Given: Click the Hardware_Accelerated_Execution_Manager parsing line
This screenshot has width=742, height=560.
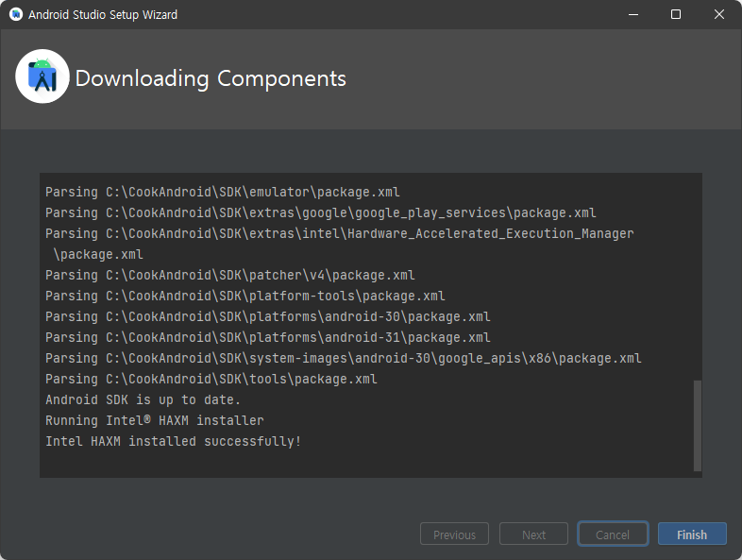Looking at the screenshot, I should [x=339, y=244].
